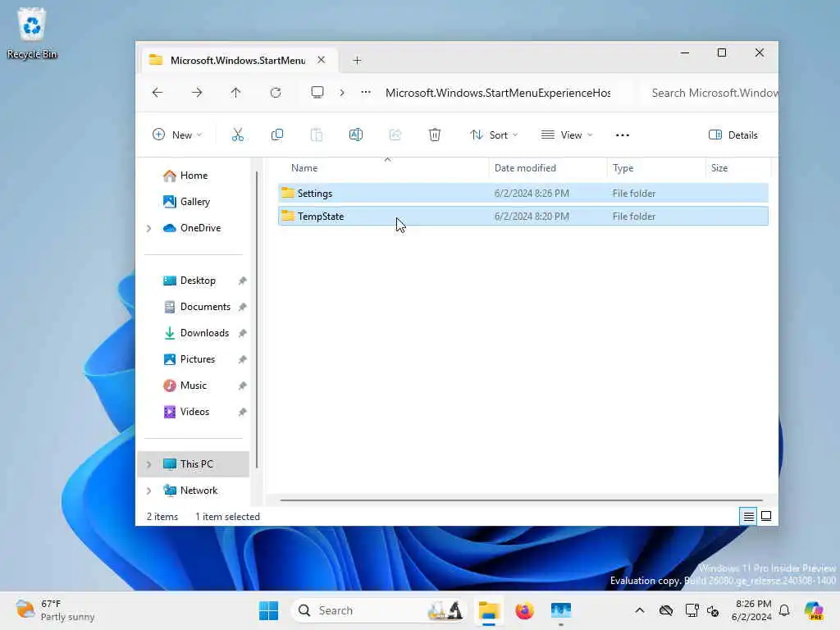Open Copilot preview icon in taskbar
This screenshot has height=630, width=840.
tap(814, 610)
